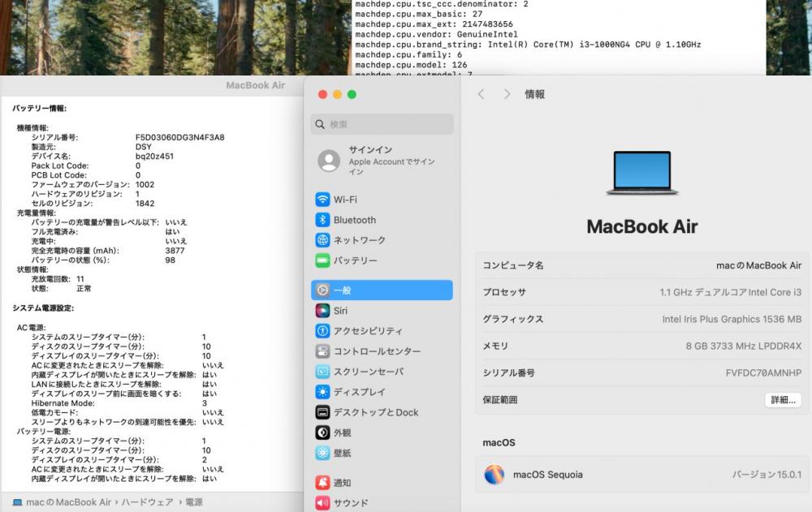Click the コンピュータ名 value mac の MacBook Air
Viewport: 812px width, 512px height.
pyautogui.click(x=758, y=265)
